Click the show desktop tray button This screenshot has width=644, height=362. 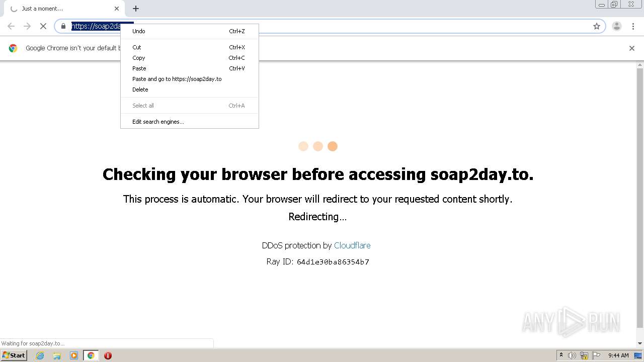[x=638, y=355]
